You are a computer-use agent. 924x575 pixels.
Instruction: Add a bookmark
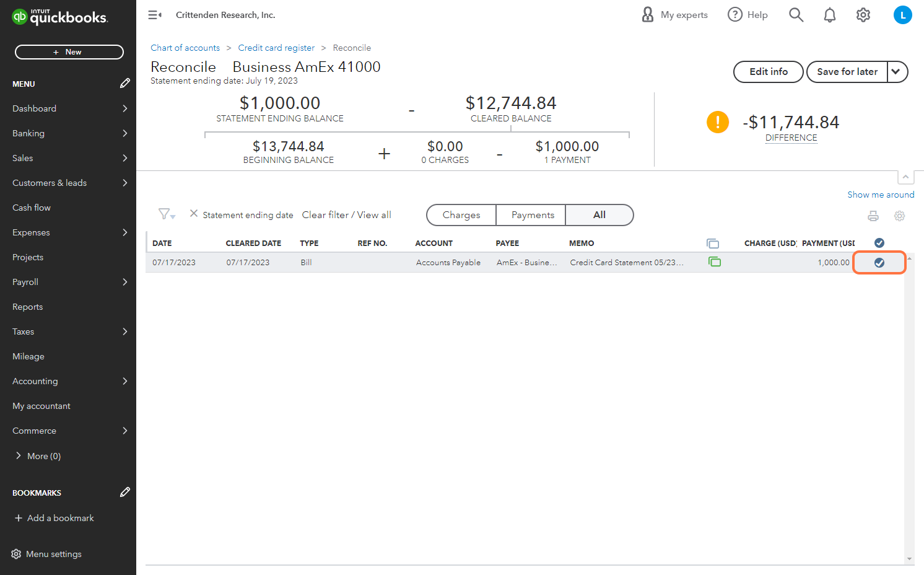[x=54, y=518]
